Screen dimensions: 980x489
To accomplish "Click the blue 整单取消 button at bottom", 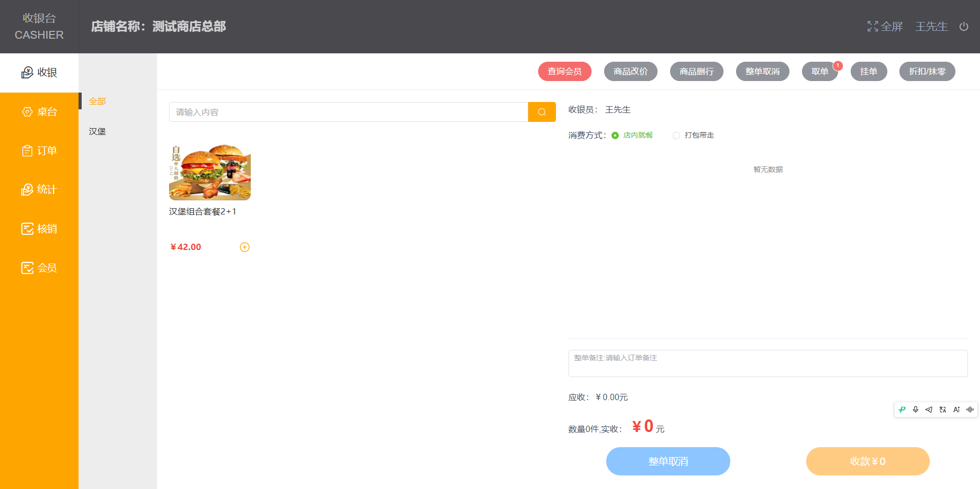I will pos(668,461).
